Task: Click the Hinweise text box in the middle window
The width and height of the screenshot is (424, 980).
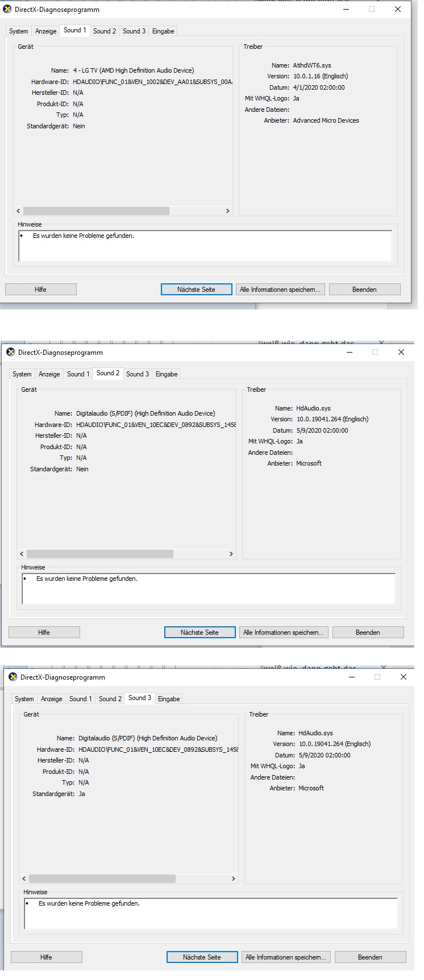Action: tap(209, 589)
